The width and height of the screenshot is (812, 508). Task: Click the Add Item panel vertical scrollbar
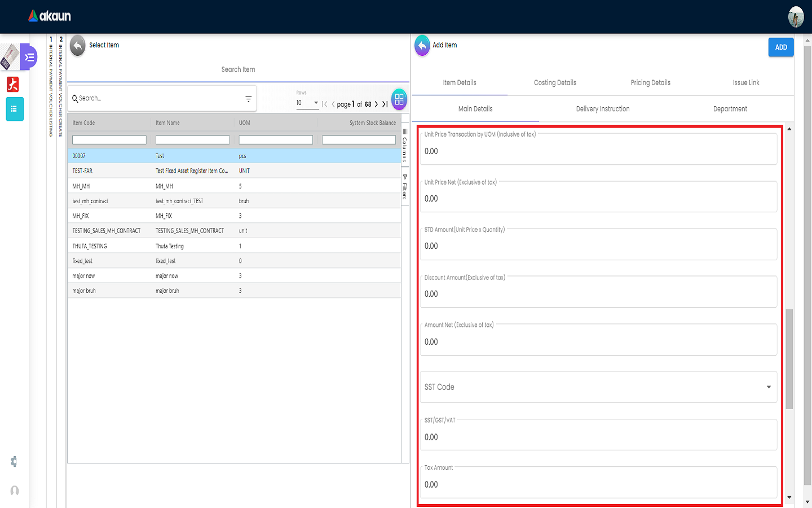tap(789, 359)
